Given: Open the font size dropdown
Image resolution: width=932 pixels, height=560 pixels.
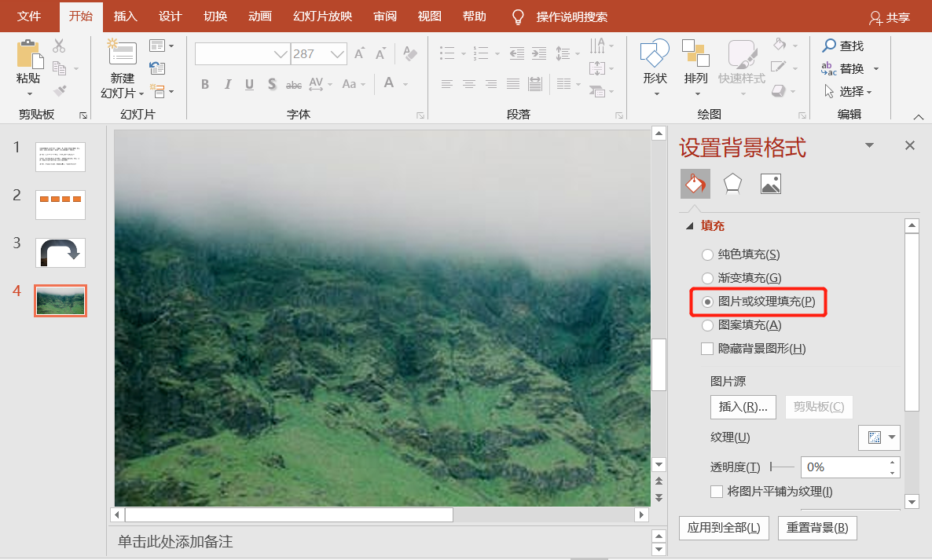Looking at the screenshot, I should pyautogui.click(x=338, y=53).
